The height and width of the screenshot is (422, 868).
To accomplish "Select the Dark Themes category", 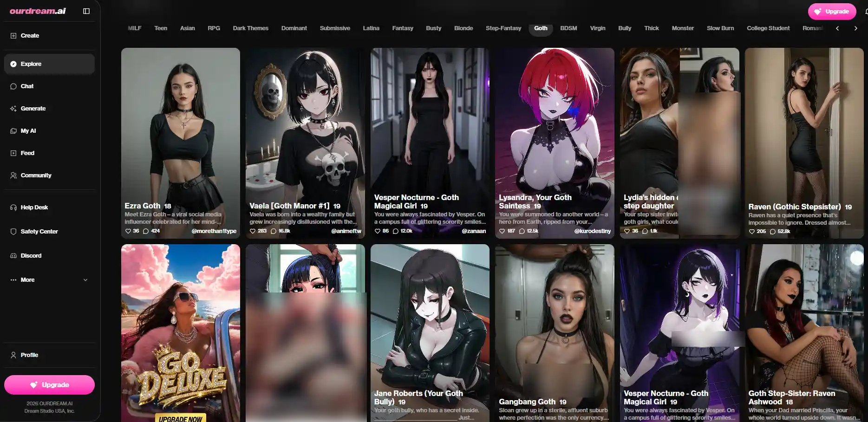I will pos(250,28).
